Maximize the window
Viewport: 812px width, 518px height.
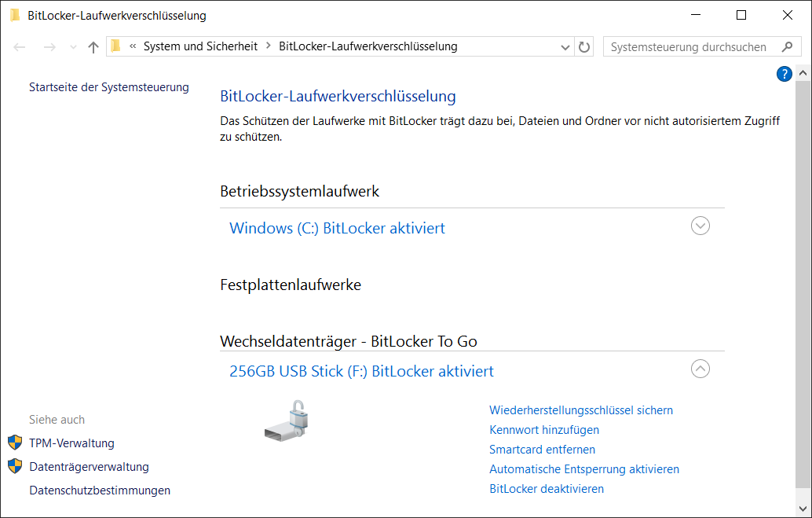tap(741, 15)
